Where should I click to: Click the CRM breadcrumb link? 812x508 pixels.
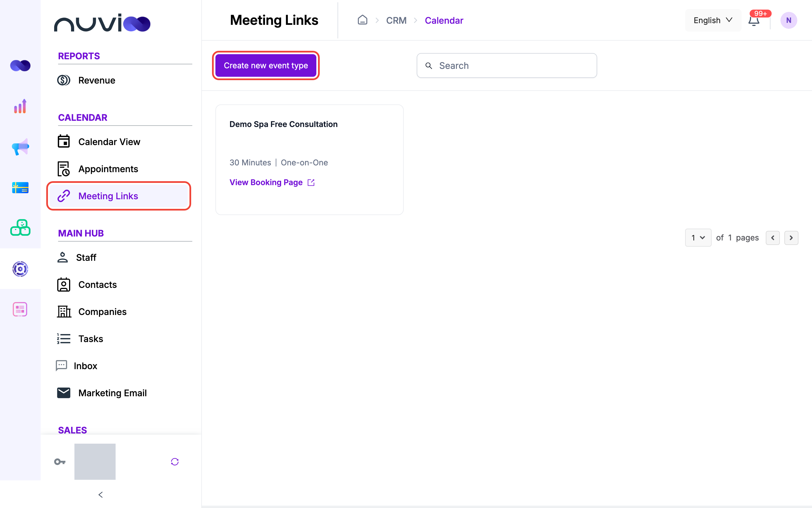click(x=396, y=21)
